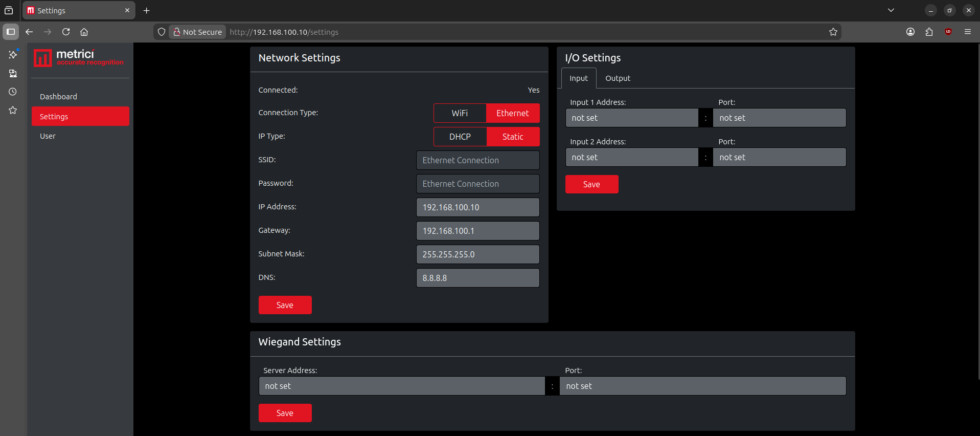Select the Settings browser tab

tap(79, 10)
